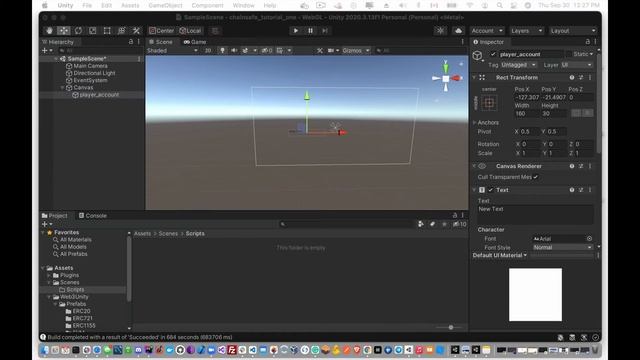The height and width of the screenshot is (360, 640).
Task: Open Rect Transform help icon
Action: [572, 78]
